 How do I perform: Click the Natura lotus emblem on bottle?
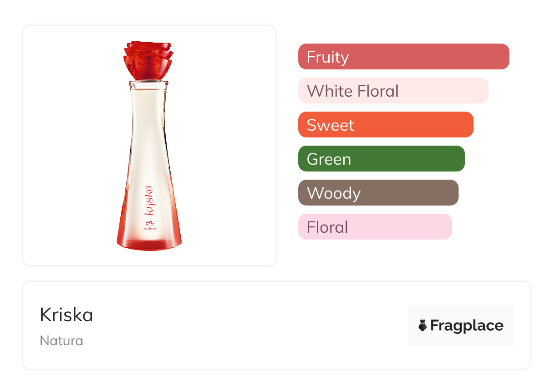pyautogui.click(x=149, y=223)
